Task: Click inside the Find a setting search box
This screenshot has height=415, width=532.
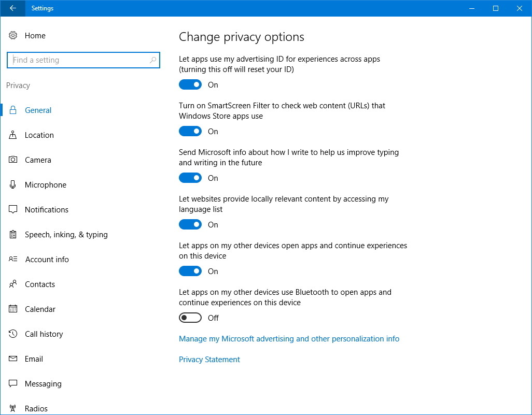Action: click(83, 60)
